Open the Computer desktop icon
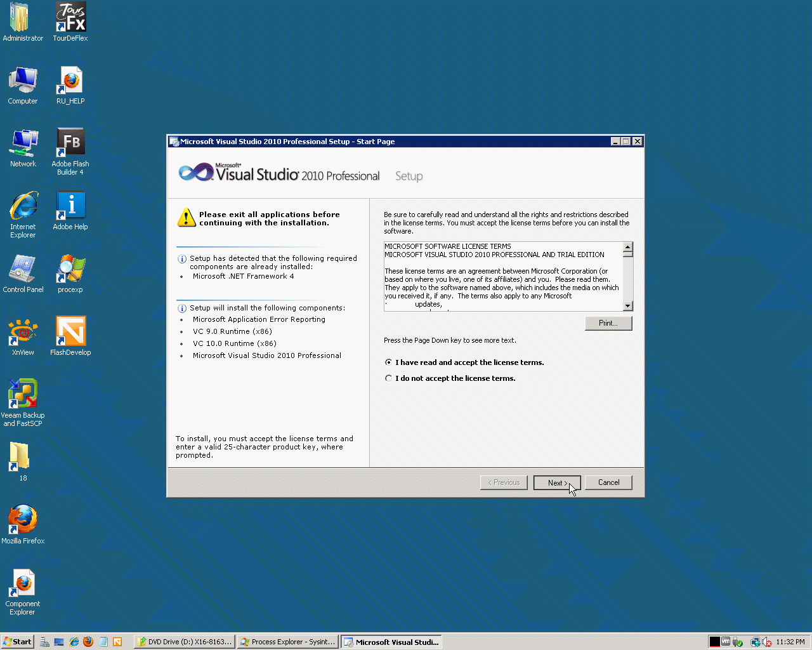 23,85
